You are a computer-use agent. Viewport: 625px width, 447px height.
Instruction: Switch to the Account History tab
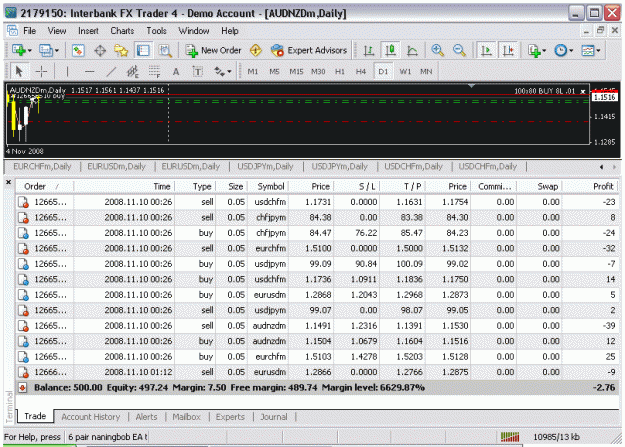pos(90,417)
